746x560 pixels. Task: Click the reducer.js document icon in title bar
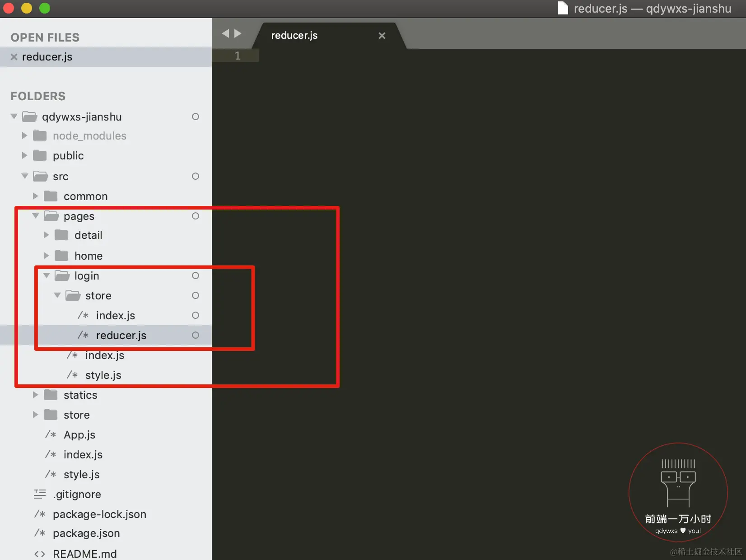pyautogui.click(x=563, y=8)
